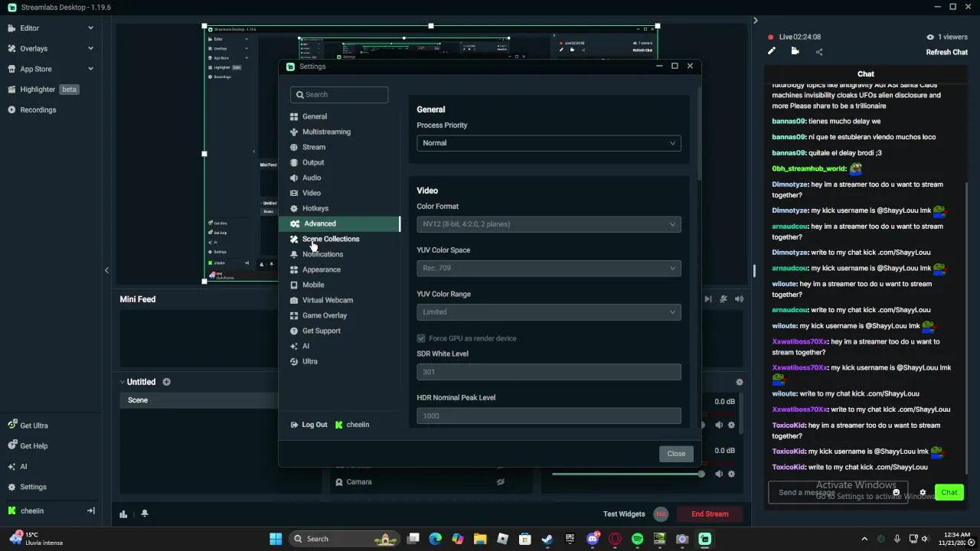Open Spotify from taskbar
Viewport: 980px width, 551px height.
(638, 539)
